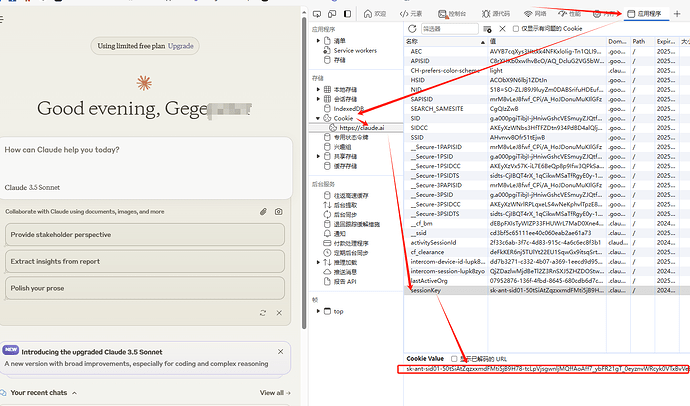Screen dimensions: 690x406
Task: Select 清单 manifest item in sidebar
Action: point(335,40)
